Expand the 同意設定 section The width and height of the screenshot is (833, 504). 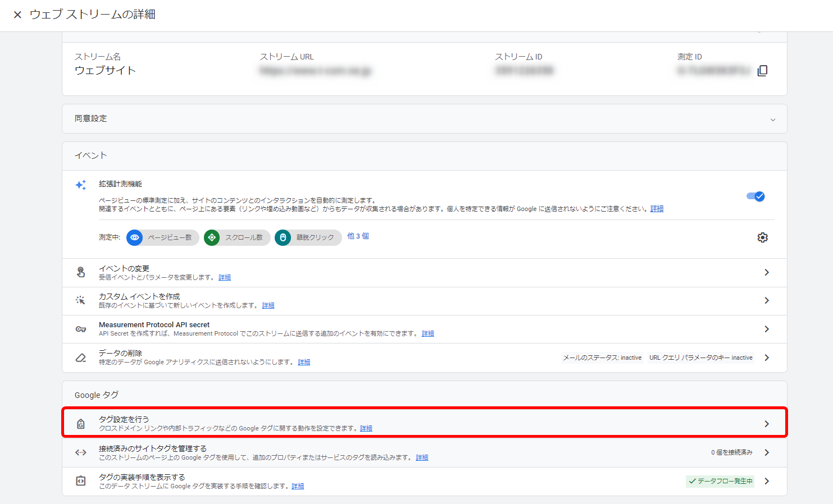point(773,120)
